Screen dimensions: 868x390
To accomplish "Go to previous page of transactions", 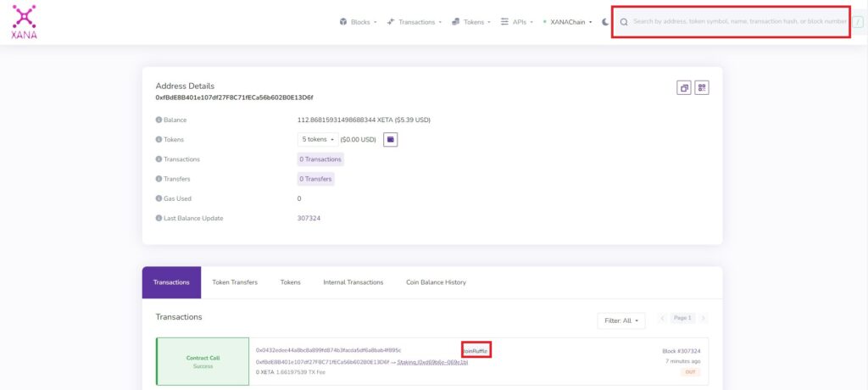I will [x=663, y=318].
